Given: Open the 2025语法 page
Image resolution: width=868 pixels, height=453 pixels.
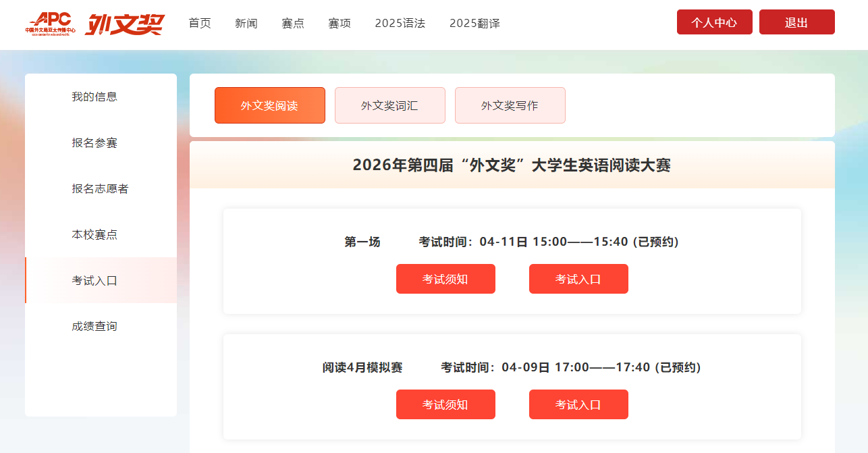Looking at the screenshot, I should (400, 23).
